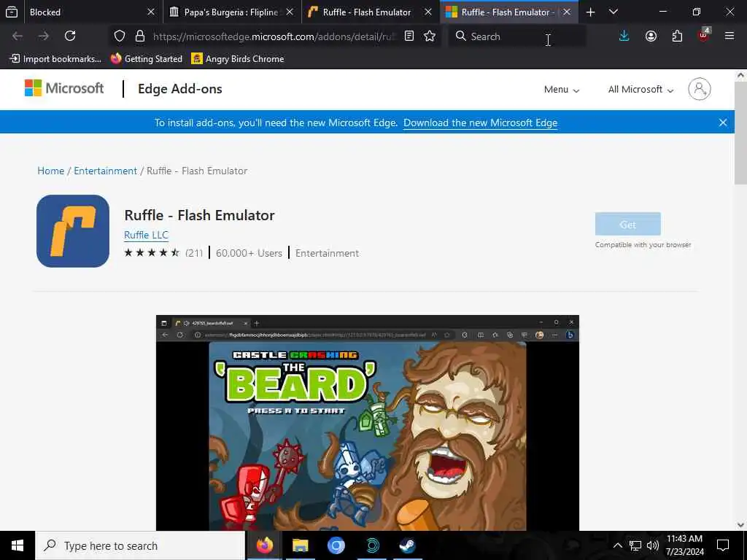Open Angry Birds Chrome bookmark
Viewport: 747px width, 560px height.
[x=237, y=58]
